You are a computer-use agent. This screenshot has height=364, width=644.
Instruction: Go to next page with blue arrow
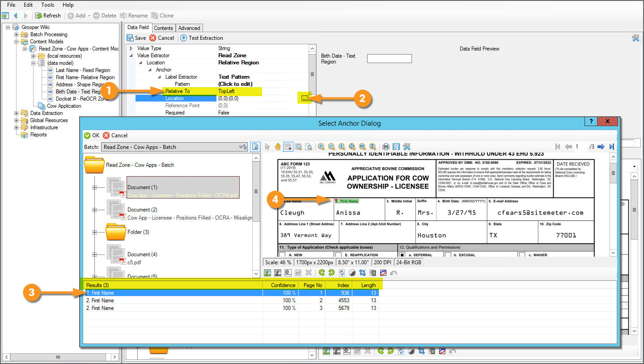click(601, 147)
